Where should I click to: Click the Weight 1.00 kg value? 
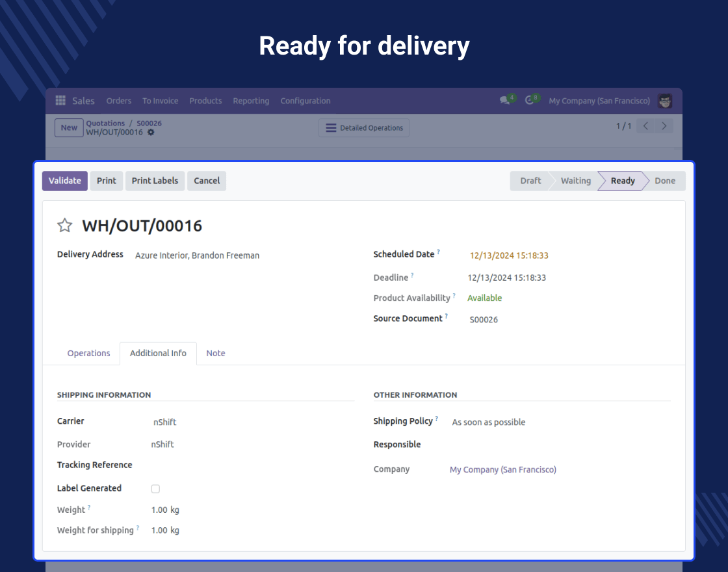165,510
